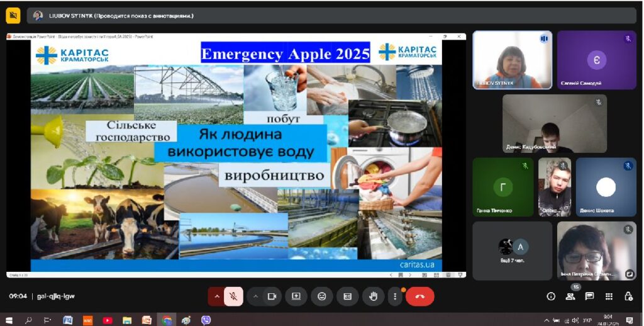The height and width of the screenshot is (326, 644).
Task: Turn on captions icon
Action: pos(347,296)
